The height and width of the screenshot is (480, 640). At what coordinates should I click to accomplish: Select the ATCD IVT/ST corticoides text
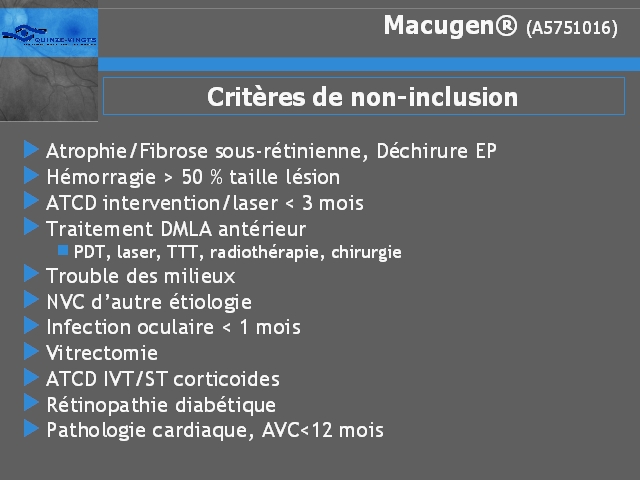[163, 379]
